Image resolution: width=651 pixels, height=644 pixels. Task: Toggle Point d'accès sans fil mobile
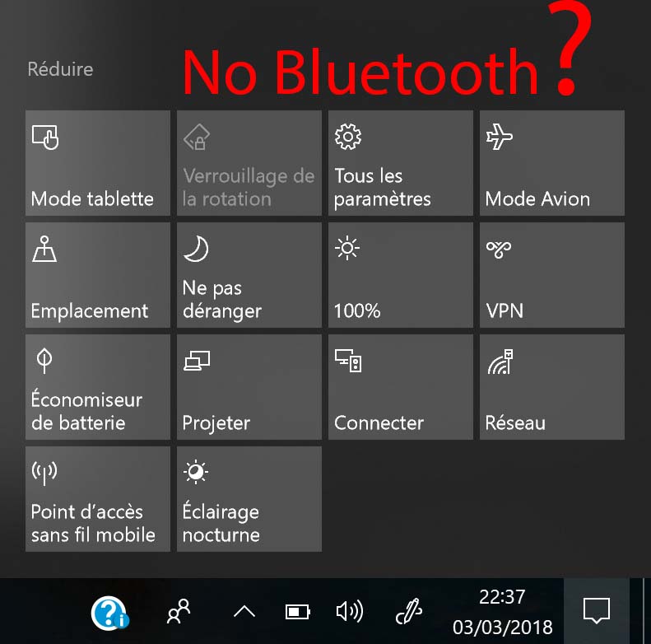tap(98, 499)
